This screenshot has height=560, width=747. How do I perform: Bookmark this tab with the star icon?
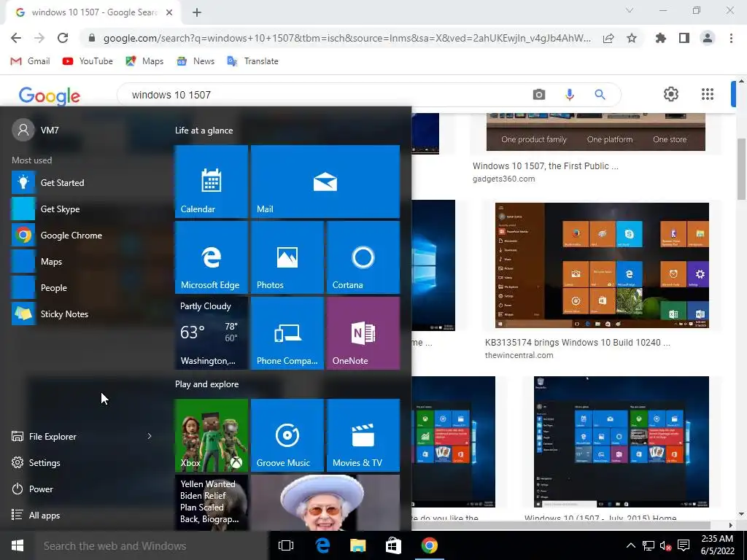632,38
